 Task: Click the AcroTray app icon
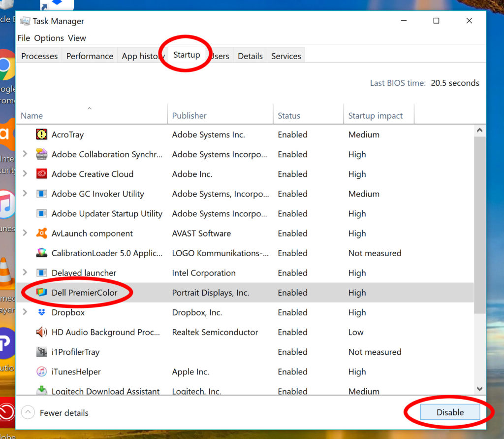coord(42,135)
